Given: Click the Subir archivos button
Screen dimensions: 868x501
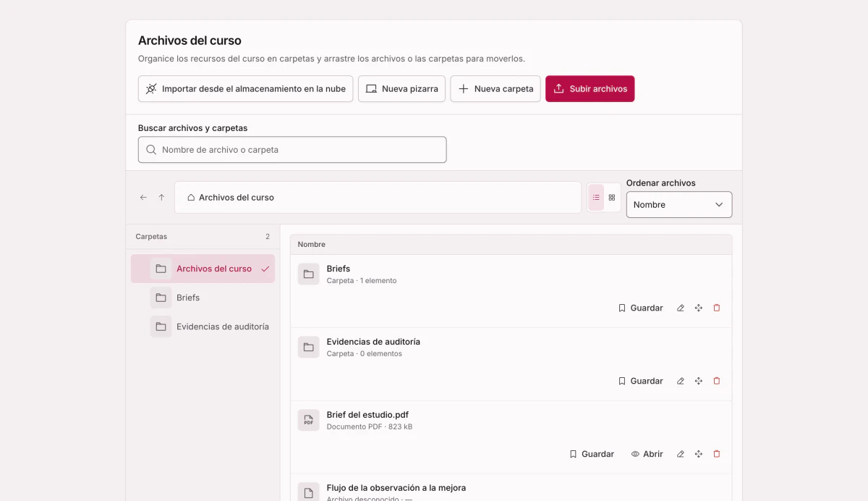Looking at the screenshot, I should pos(590,89).
